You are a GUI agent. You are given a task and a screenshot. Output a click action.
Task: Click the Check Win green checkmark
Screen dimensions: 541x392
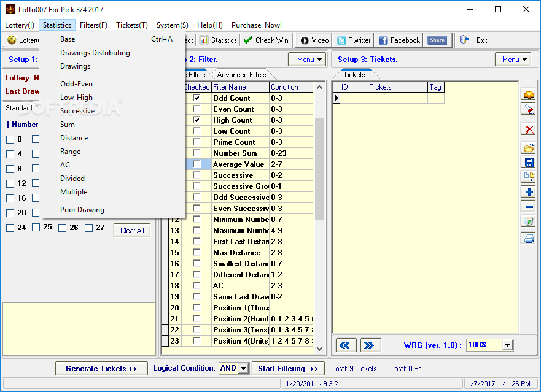click(247, 40)
